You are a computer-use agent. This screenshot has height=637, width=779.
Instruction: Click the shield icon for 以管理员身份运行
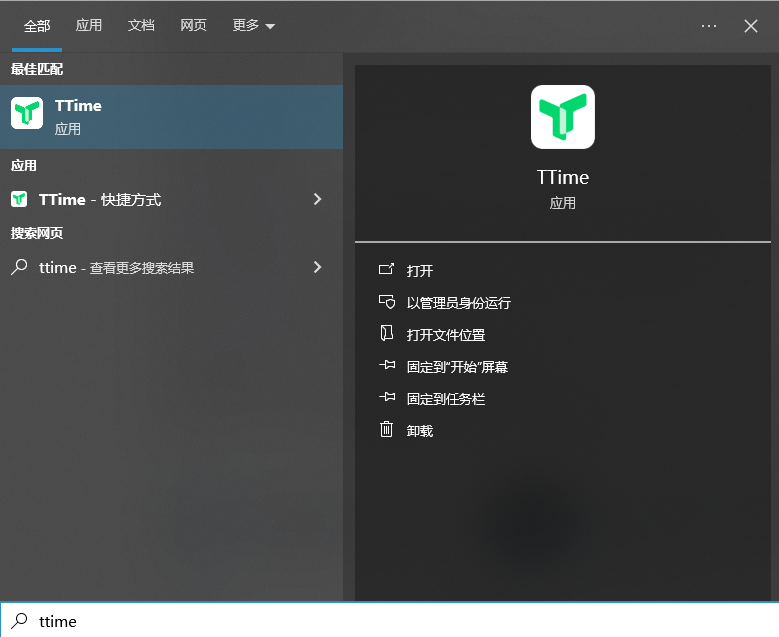tap(387, 302)
